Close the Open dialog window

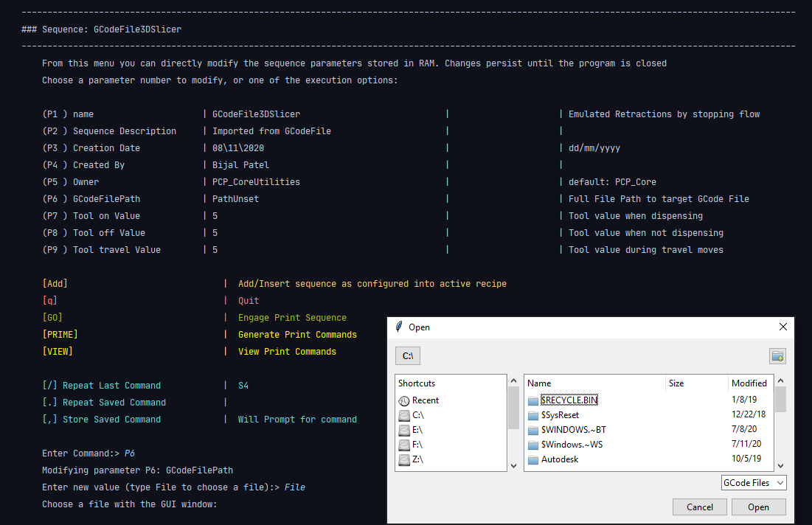783,327
